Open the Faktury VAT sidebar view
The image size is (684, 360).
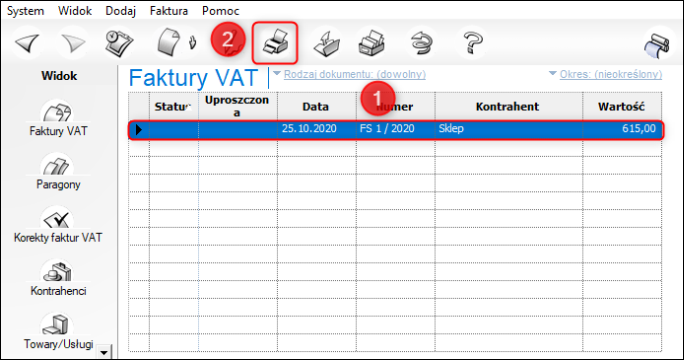[58, 119]
